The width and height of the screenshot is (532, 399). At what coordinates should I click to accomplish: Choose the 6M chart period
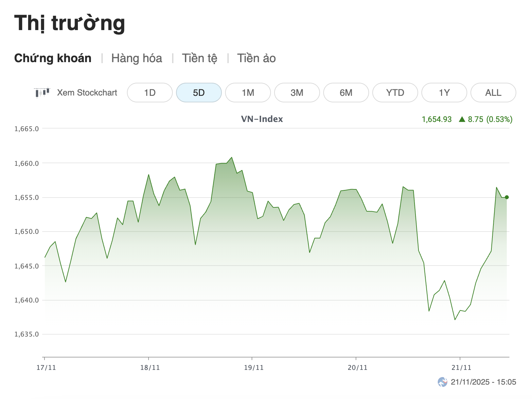pyautogui.click(x=346, y=93)
